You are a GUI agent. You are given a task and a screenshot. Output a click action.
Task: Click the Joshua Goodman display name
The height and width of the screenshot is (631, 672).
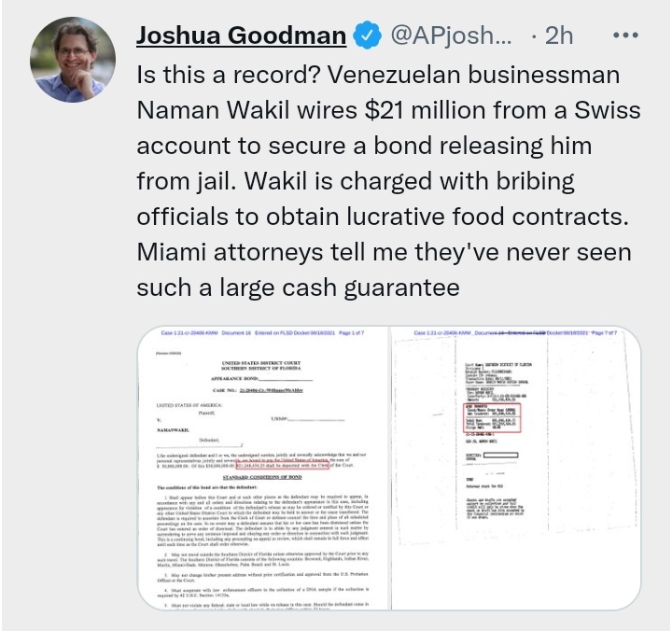[242, 35]
